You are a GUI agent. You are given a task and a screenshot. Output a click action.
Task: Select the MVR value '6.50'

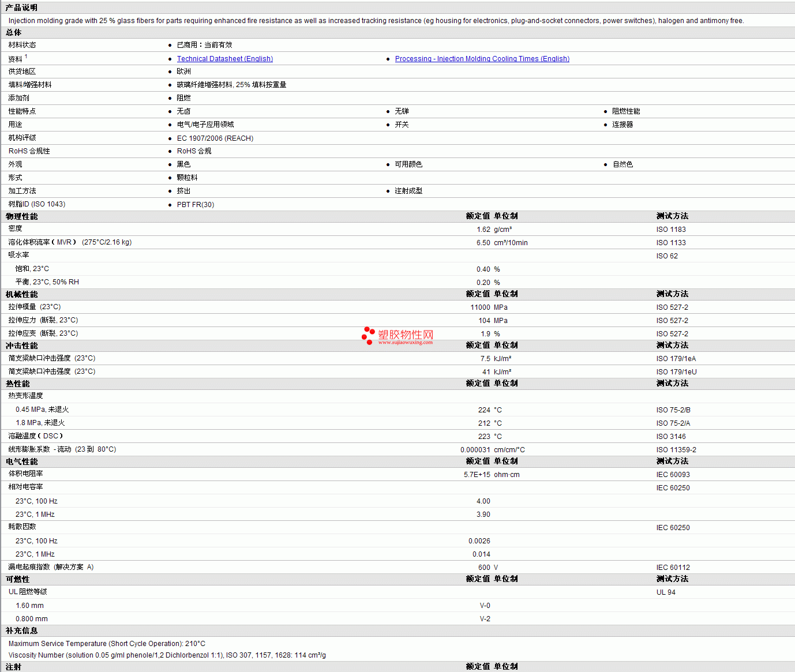483,243
